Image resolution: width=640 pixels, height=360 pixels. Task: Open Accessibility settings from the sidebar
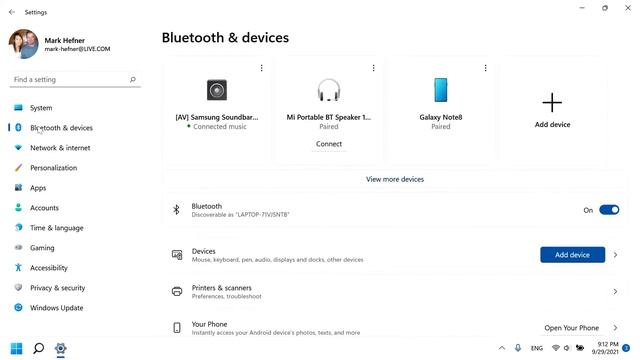click(x=49, y=268)
